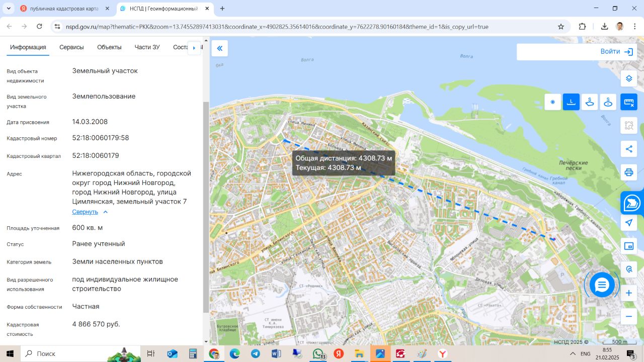Screen dimensions: 644x362
Task: Open the Части ЗУ tab
Action: click(x=147, y=47)
